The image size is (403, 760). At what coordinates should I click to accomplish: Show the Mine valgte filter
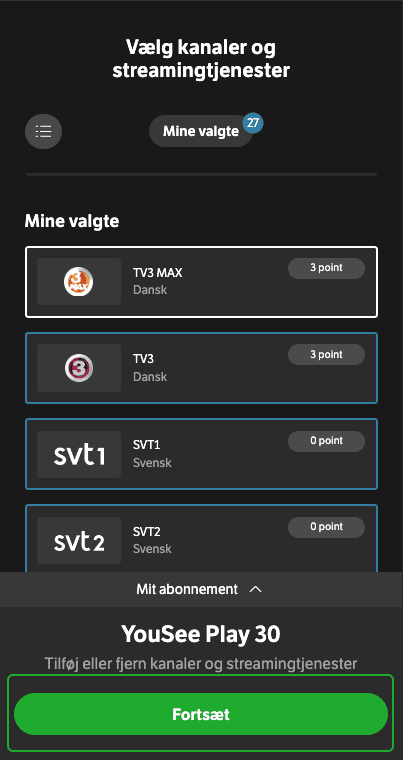click(x=201, y=131)
